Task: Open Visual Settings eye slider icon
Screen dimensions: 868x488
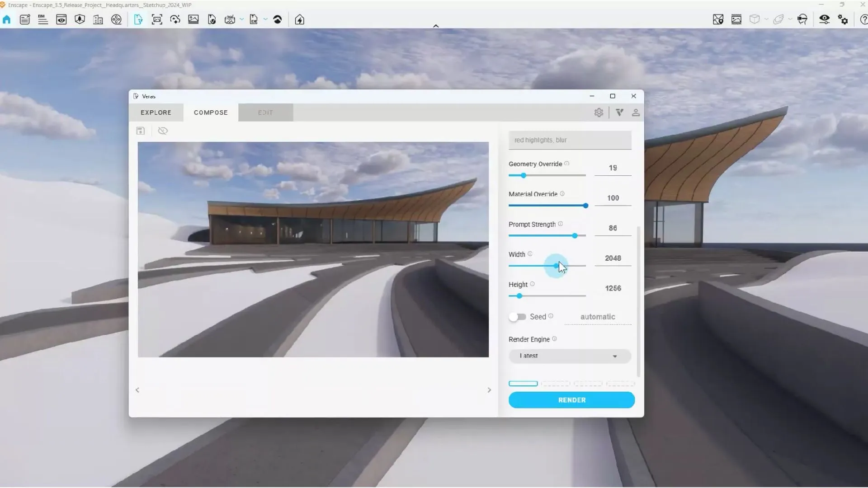Action: click(825, 19)
